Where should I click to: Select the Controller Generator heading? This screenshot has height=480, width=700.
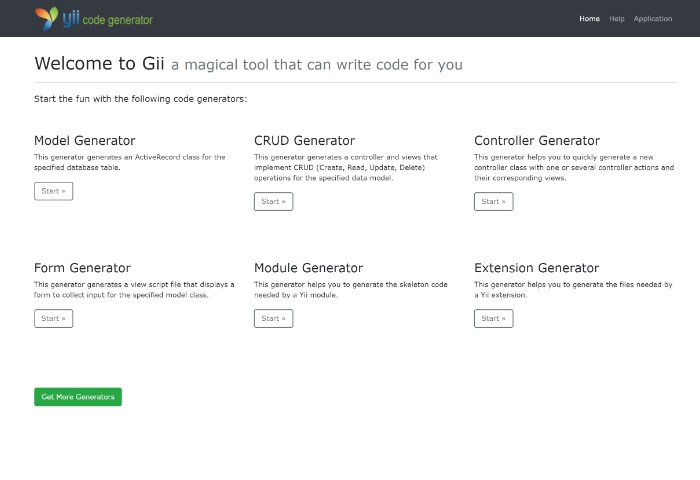[537, 141]
